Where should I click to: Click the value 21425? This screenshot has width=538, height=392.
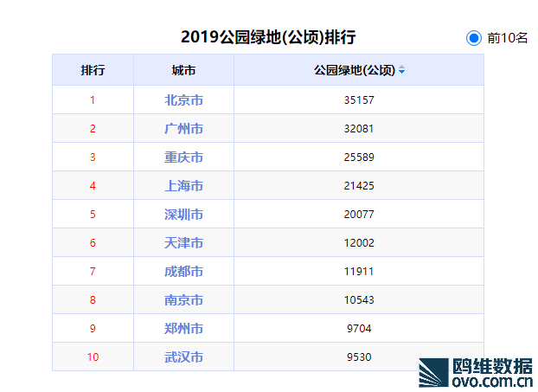[x=359, y=186]
